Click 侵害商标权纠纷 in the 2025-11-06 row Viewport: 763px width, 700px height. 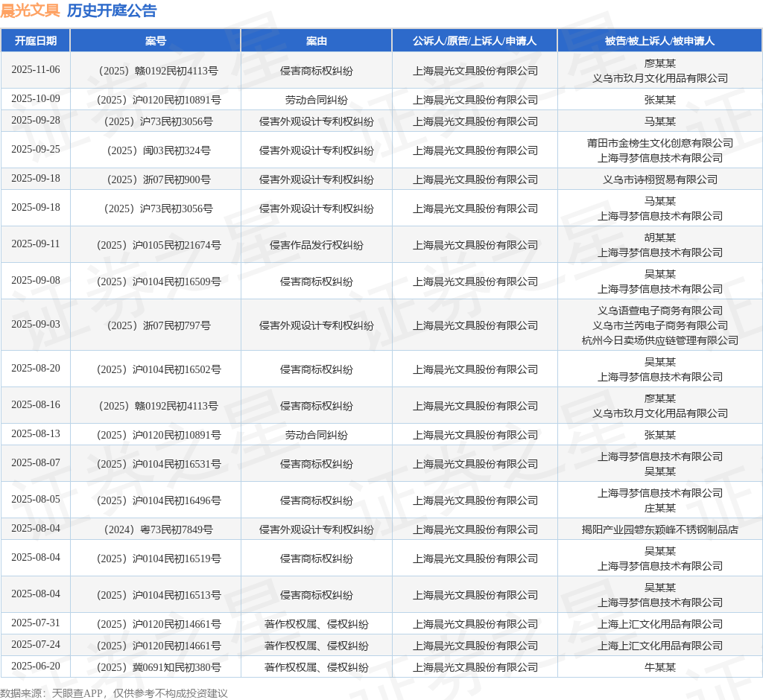[316, 71]
